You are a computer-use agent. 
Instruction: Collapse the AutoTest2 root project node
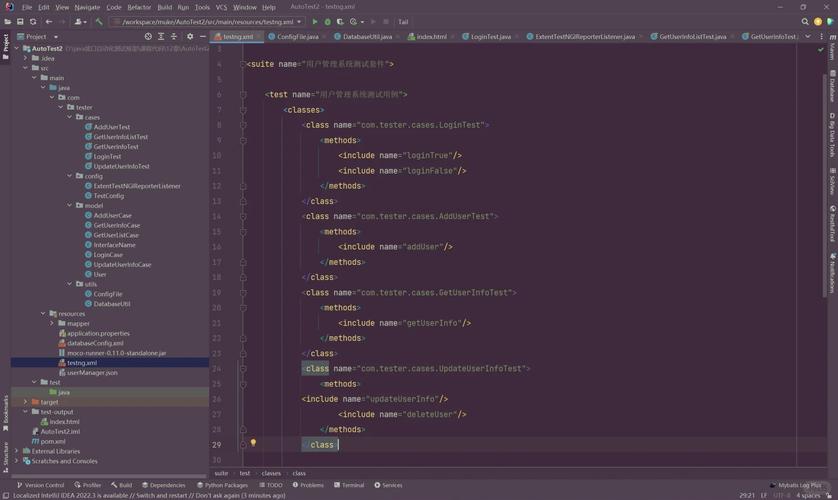click(17, 48)
